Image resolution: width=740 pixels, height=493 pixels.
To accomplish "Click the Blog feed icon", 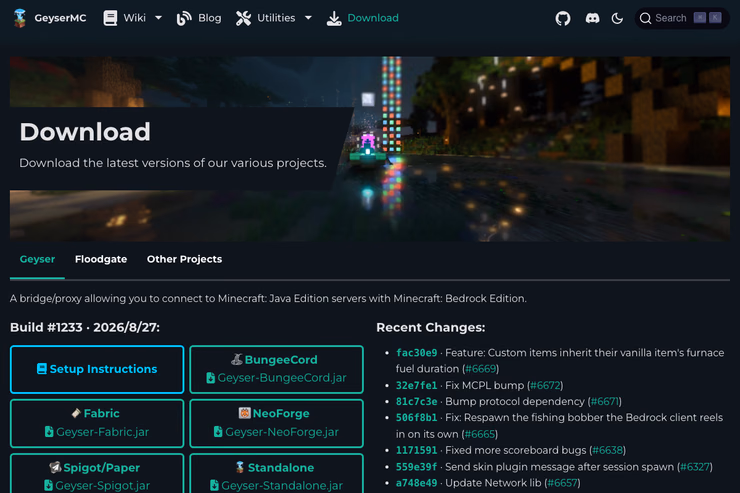I will click(184, 18).
